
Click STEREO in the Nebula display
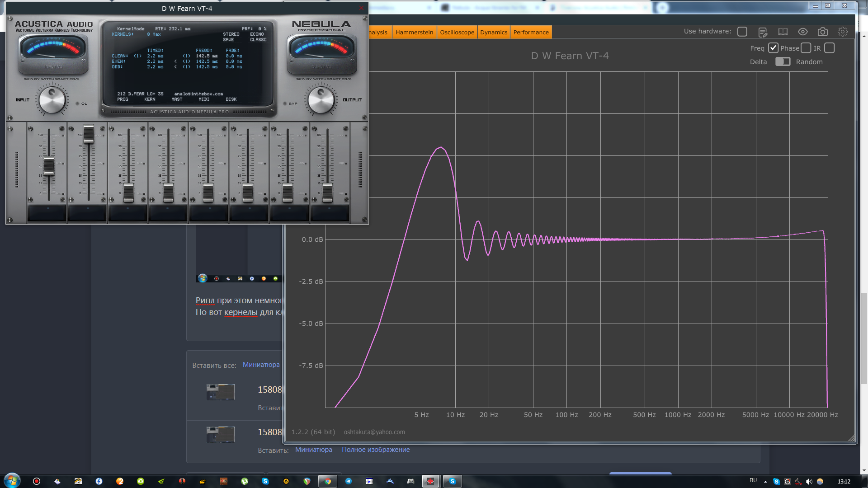(231, 34)
